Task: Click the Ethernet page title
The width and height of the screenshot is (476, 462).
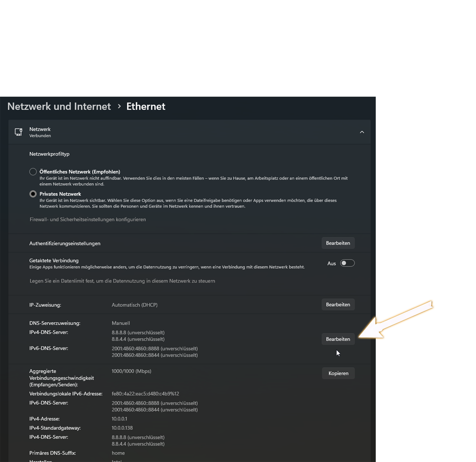Action: click(x=146, y=106)
